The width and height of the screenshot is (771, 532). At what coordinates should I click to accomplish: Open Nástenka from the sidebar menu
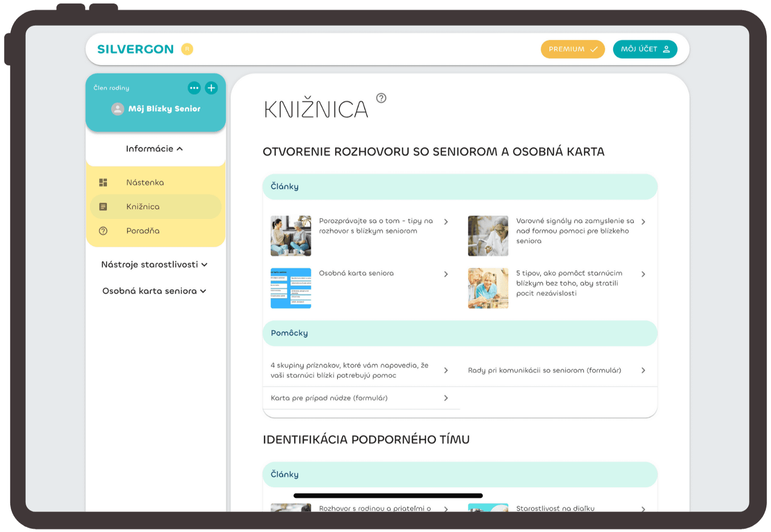tap(145, 182)
